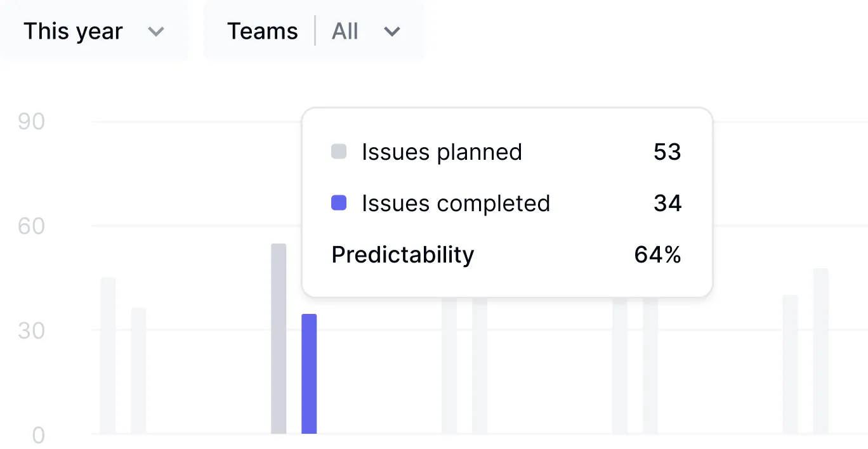This screenshot has width=868, height=449.
Task: Click the All value in Teams filter
Action: point(345,32)
